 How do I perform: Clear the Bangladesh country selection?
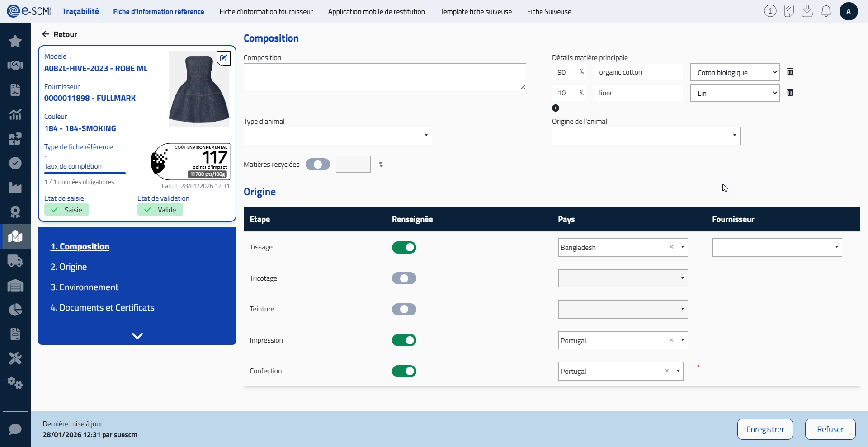click(x=671, y=247)
